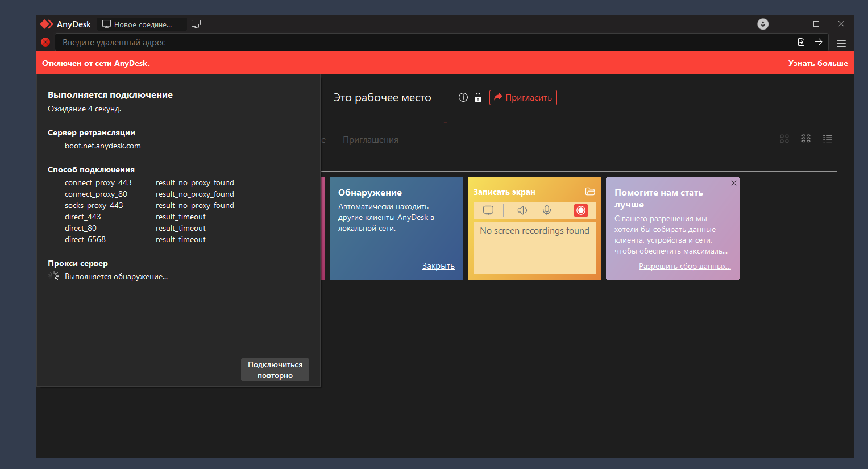
Task: Open the hamburger main menu
Action: click(841, 42)
